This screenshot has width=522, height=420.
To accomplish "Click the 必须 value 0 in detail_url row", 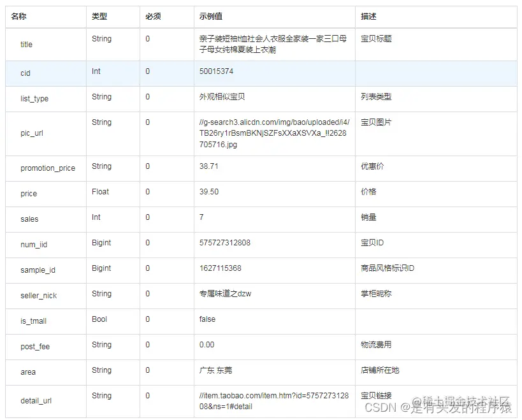I will [147, 396].
